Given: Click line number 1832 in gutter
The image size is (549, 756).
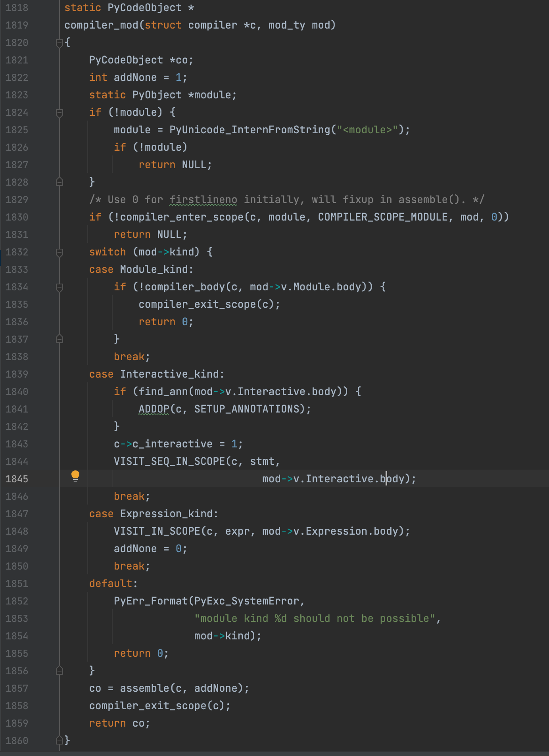Looking at the screenshot, I should (17, 252).
